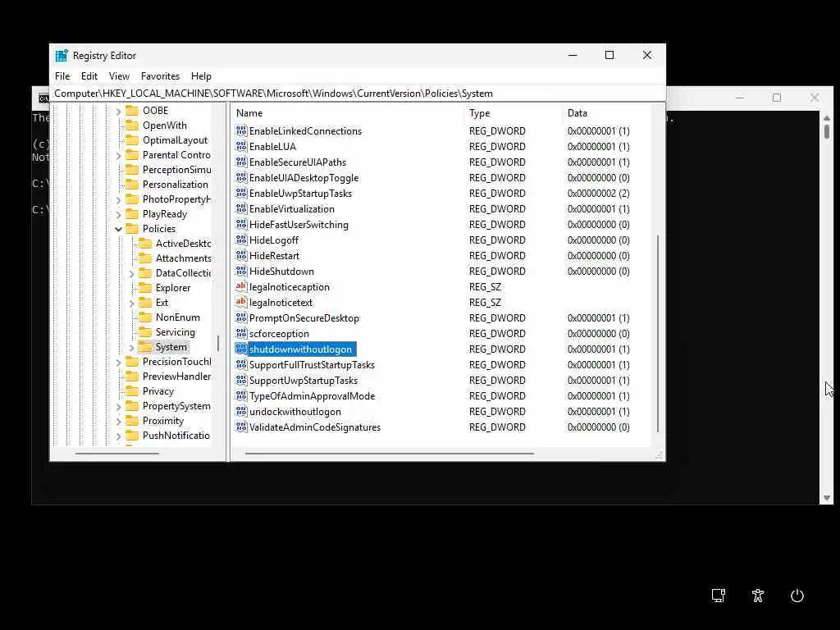Click the power icon on the login screen
Screen dimensions: 840x630
(x=797, y=596)
